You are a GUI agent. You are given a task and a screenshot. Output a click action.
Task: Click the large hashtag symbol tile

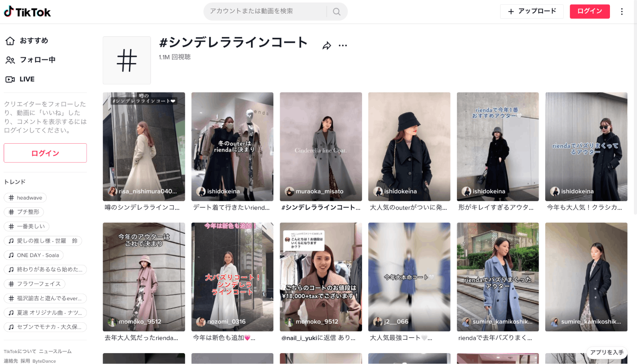[x=127, y=60]
